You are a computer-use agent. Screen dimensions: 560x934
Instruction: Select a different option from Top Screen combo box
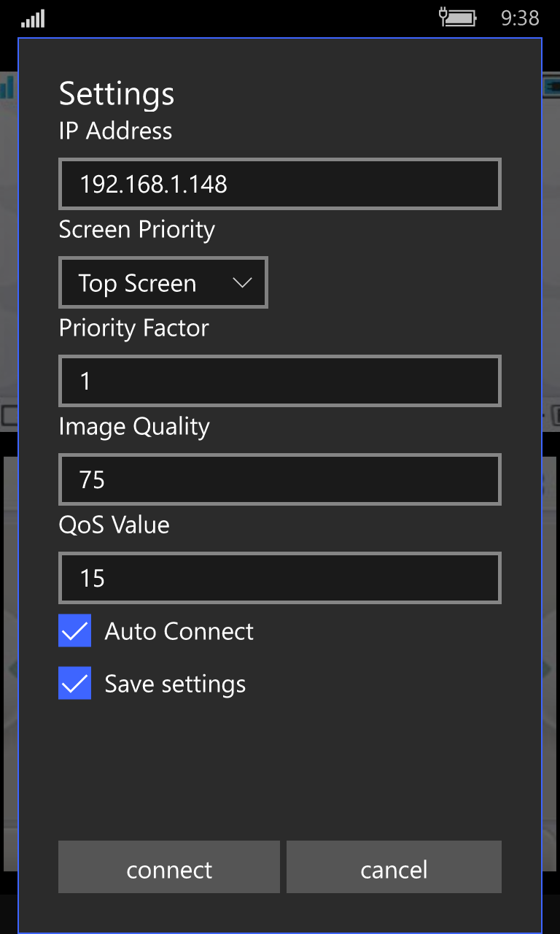[x=163, y=282]
